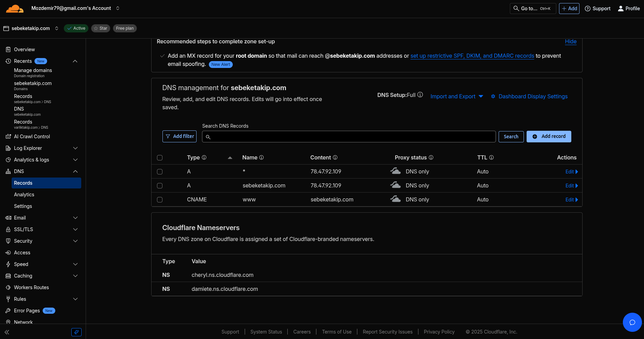Screen dimensions: 644x339
Task: Open the sebeketakip.com zone selector
Action: tap(57, 28)
